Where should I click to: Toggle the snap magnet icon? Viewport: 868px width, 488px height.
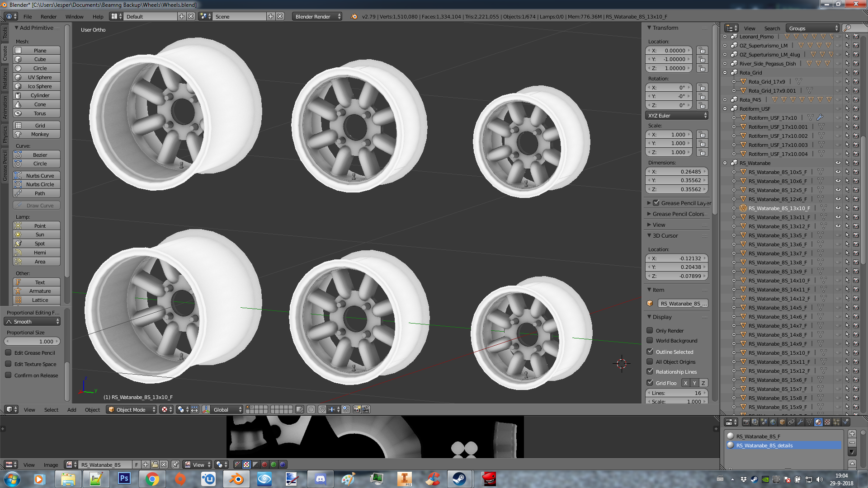click(x=322, y=409)
